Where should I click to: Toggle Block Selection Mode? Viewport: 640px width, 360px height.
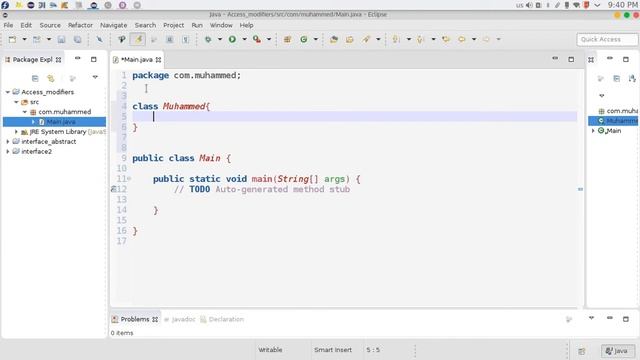[x=169, y=39]
